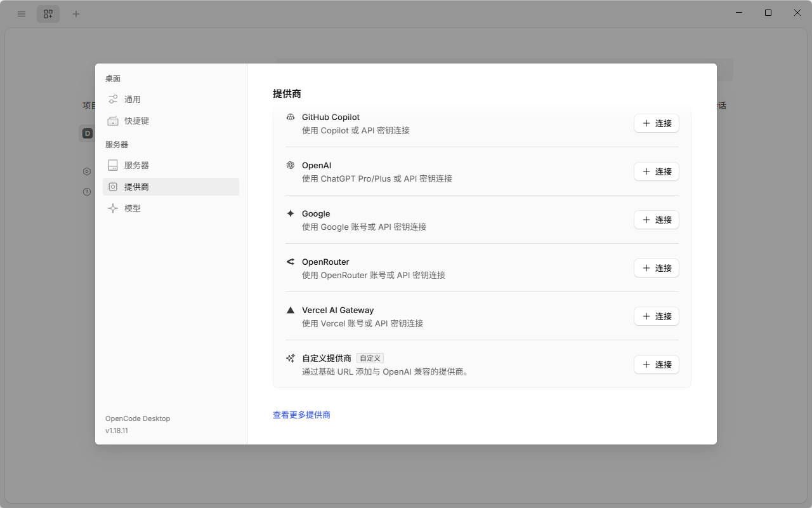Click the 服务器 sidebar group header
Viewport: 812px width, 508px height.
coord(117,145)
